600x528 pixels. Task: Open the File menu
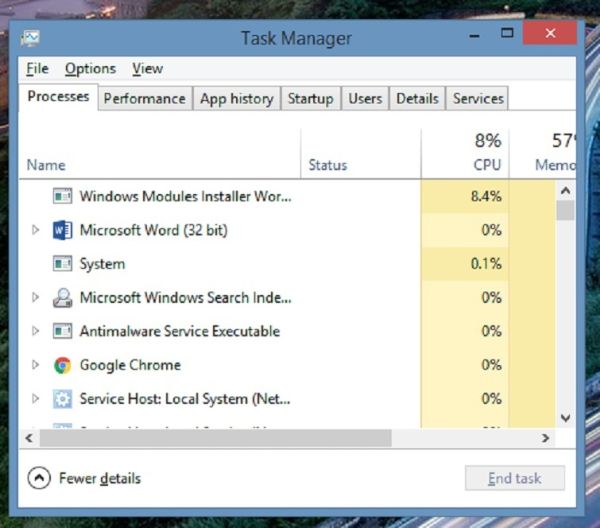[37, 69]
